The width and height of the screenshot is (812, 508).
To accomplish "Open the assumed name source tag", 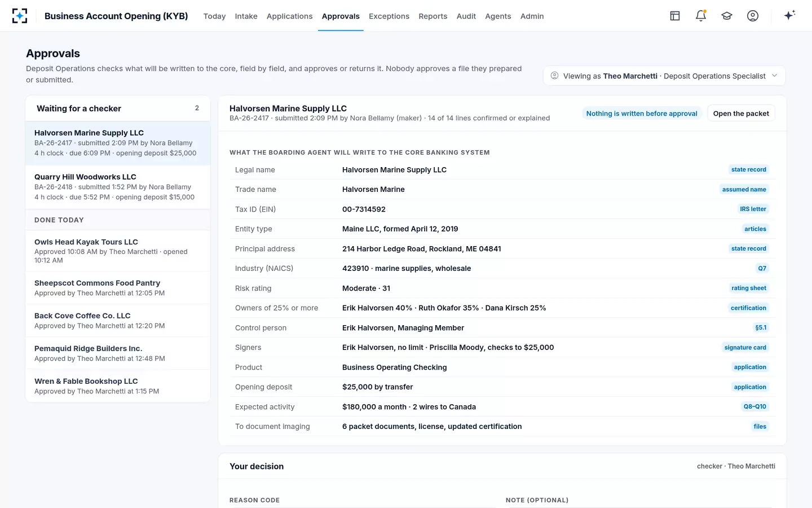I will [x=744, y=190].
